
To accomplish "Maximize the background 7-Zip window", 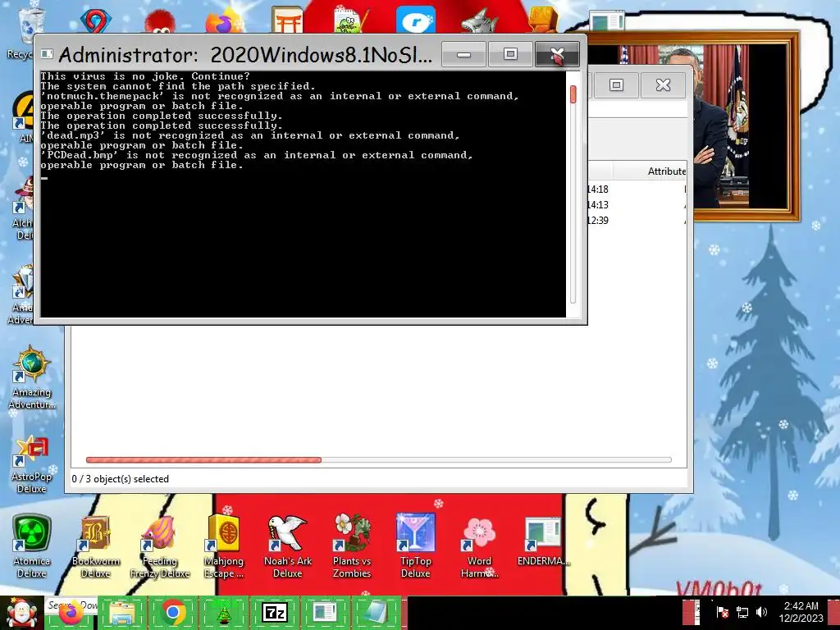I will (616, 84).
